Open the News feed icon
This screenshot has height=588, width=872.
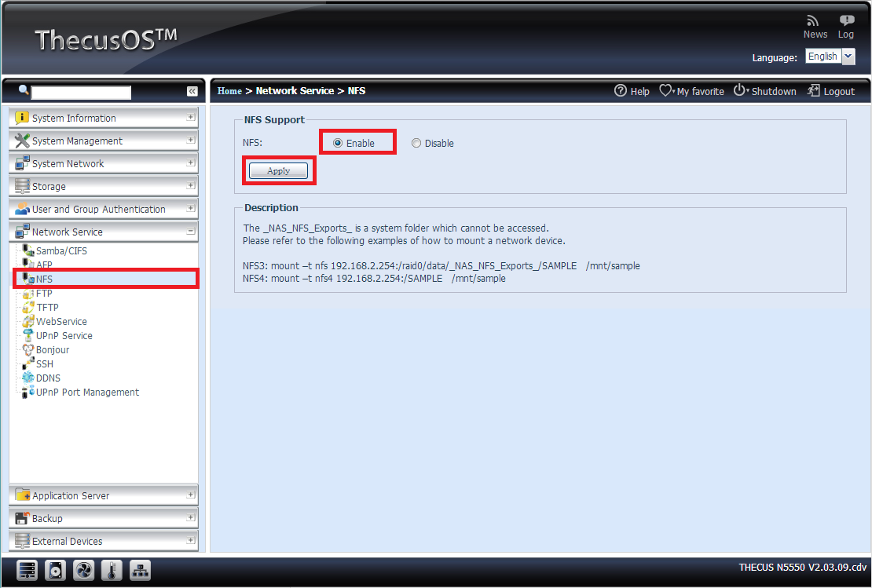pos(814,21)
